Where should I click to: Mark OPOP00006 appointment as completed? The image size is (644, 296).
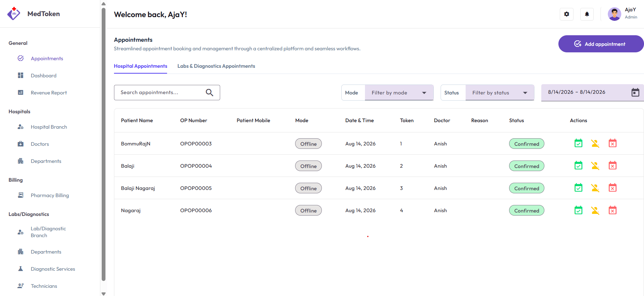578,210
